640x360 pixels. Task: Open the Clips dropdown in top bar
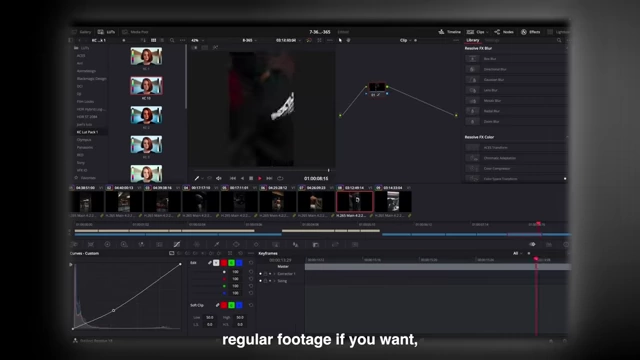[478, 32]
